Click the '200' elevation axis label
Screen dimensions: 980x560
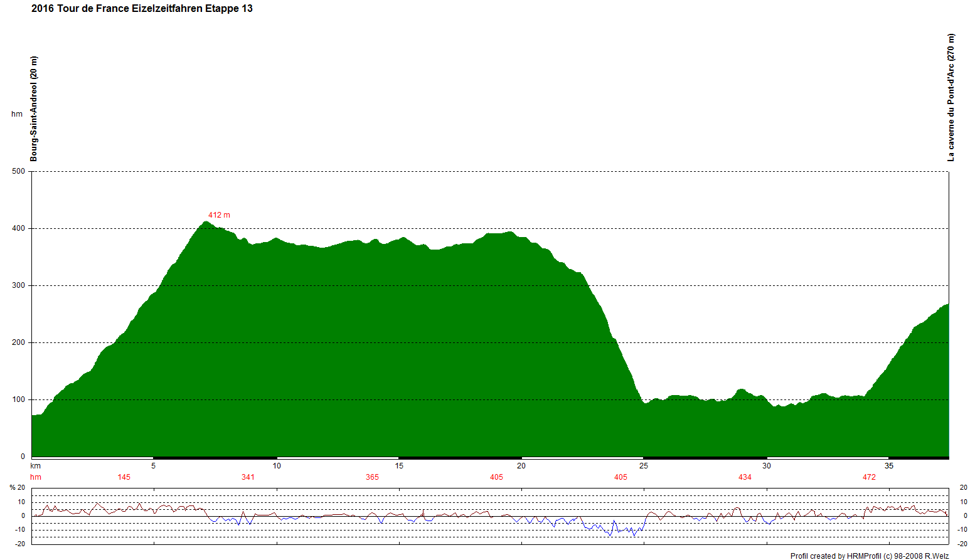19,342
